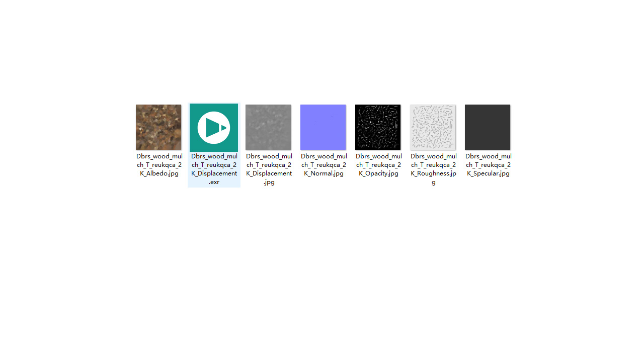Image resolution: width=644 pixels, height=362 pixels.
Task: Select the black Opacity map thumbnail
Action: (x=378, y=127)
